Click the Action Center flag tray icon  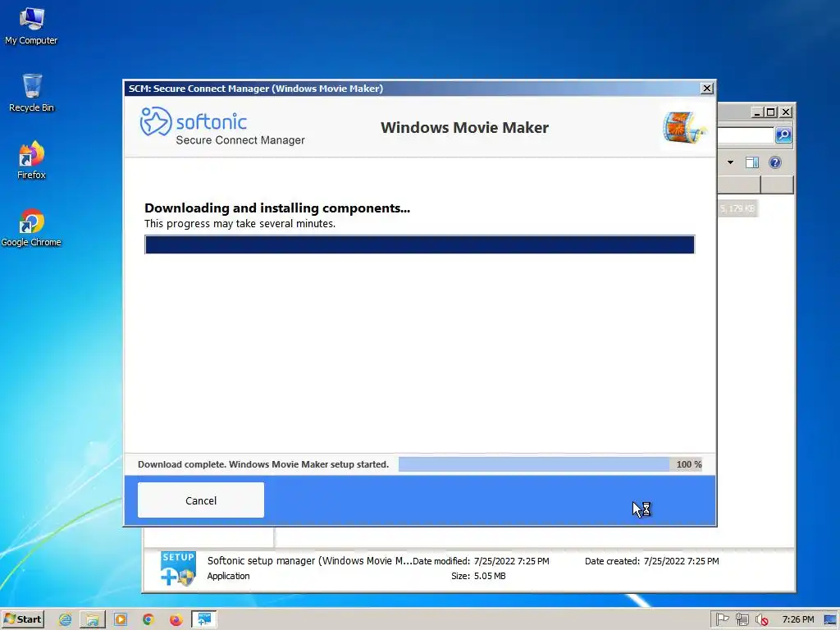tap(723, 619)
